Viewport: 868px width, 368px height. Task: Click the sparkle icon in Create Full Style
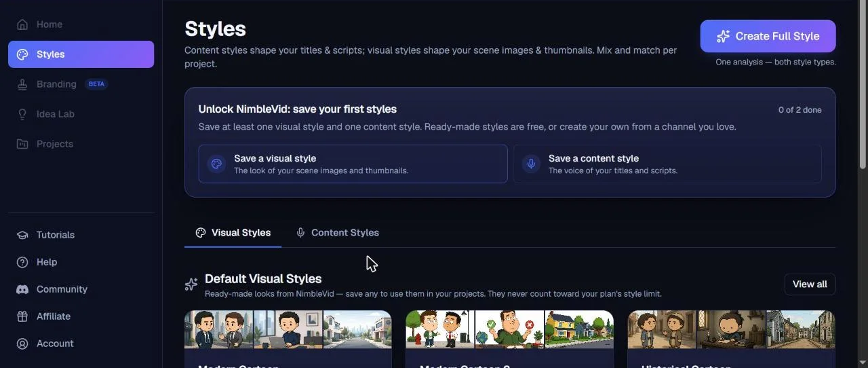[x=723, y=37]
